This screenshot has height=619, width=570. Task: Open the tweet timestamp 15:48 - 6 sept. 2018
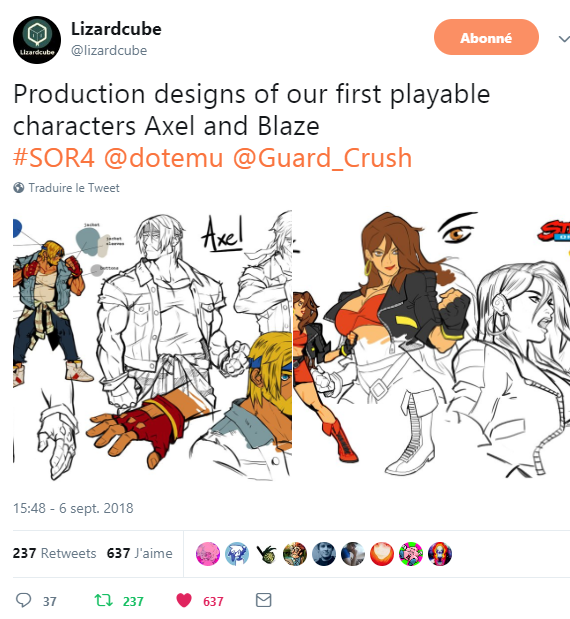(x=73, y=508)
